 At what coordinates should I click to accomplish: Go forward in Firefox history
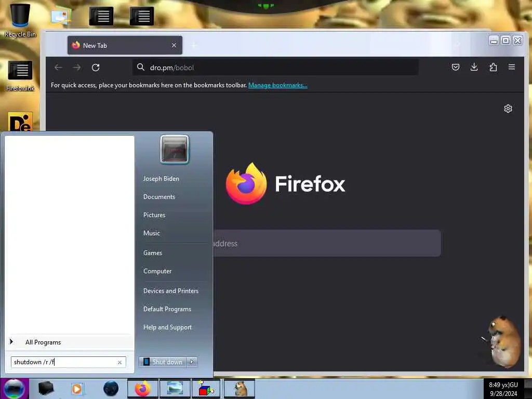(77, 67)
